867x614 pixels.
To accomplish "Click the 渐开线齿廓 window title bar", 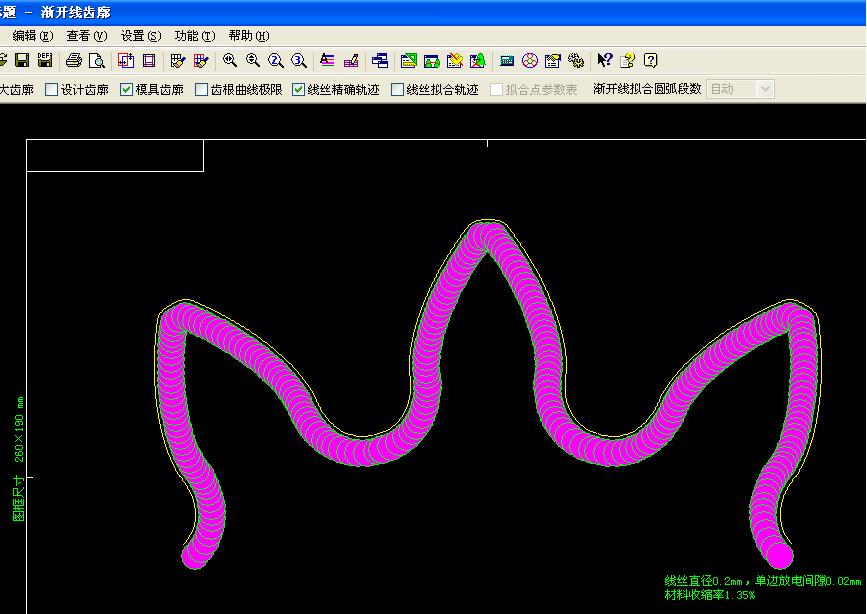I will tap(434, 12).
